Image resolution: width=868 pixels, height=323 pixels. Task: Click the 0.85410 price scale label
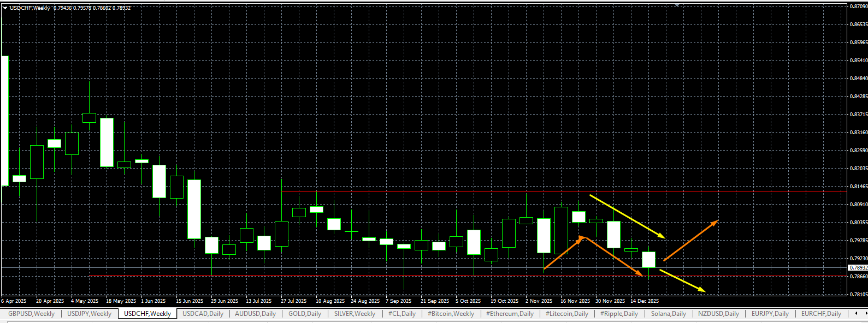[859, 61]
